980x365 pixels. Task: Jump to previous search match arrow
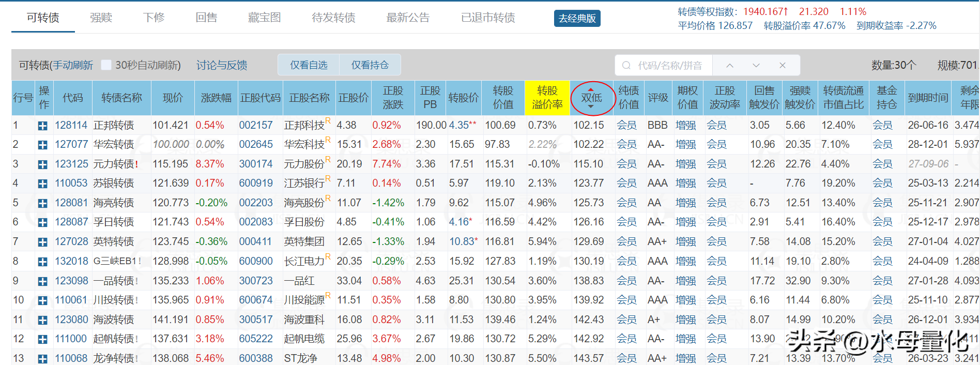[x=730, y=65]
